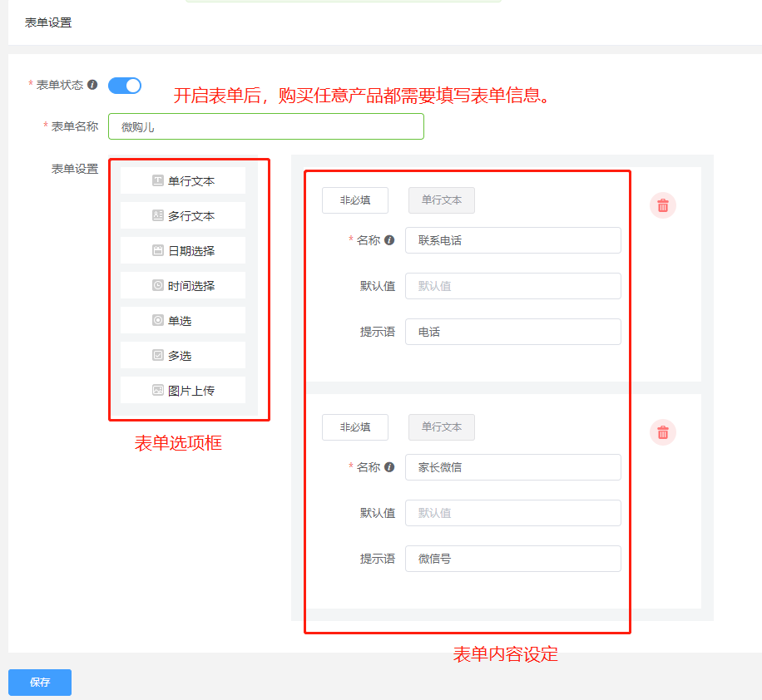Edit the 名称 input showing 家长微信
The height and width of the screenshot is (700, 762).
[513, 467]
